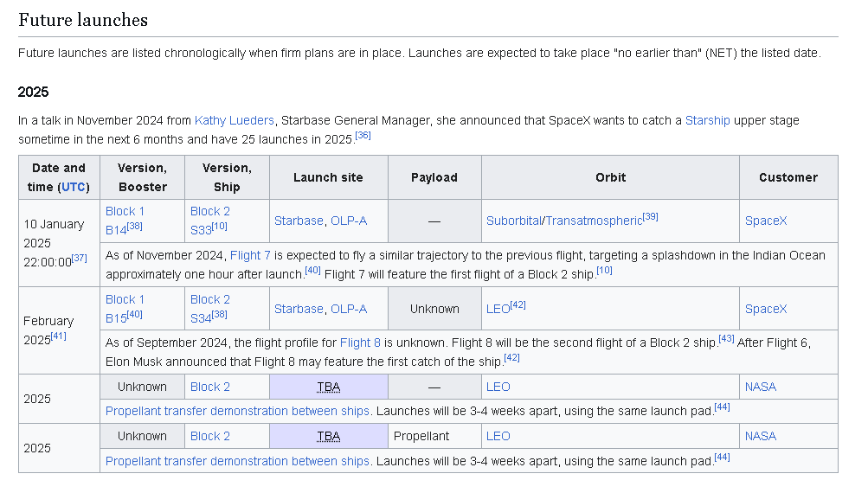Open NASA link in the dash-payload row
The width and height of the screenshot is (868, 493).
(761, 387)
